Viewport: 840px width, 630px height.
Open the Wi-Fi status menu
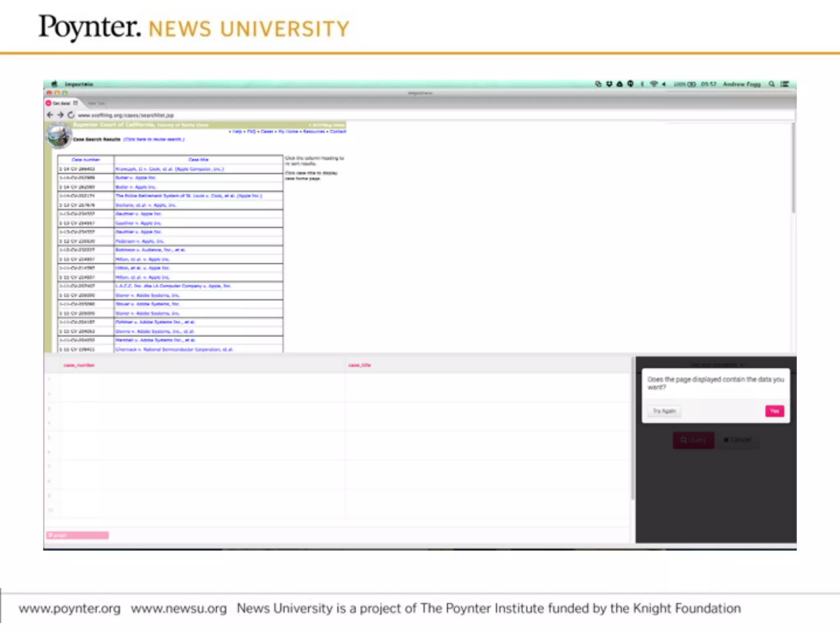coord(654,84)
